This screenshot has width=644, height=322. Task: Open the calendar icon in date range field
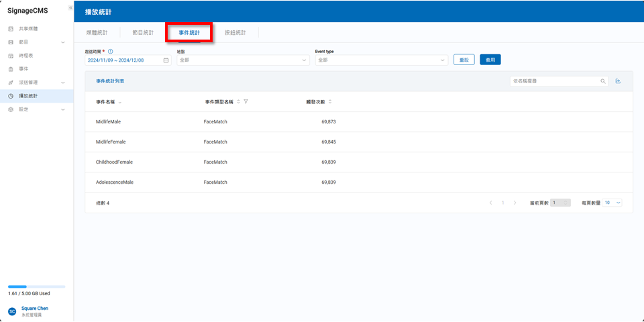(x=166, y=60)
